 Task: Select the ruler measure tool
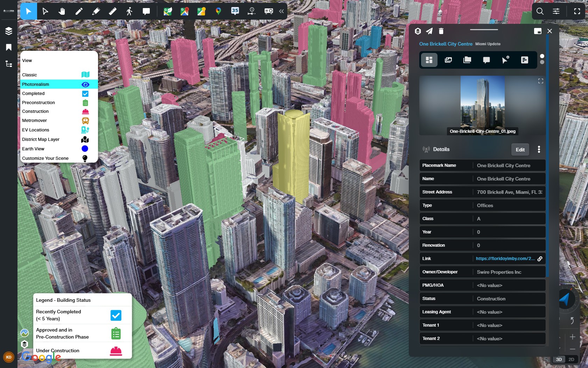pos(112,12)
